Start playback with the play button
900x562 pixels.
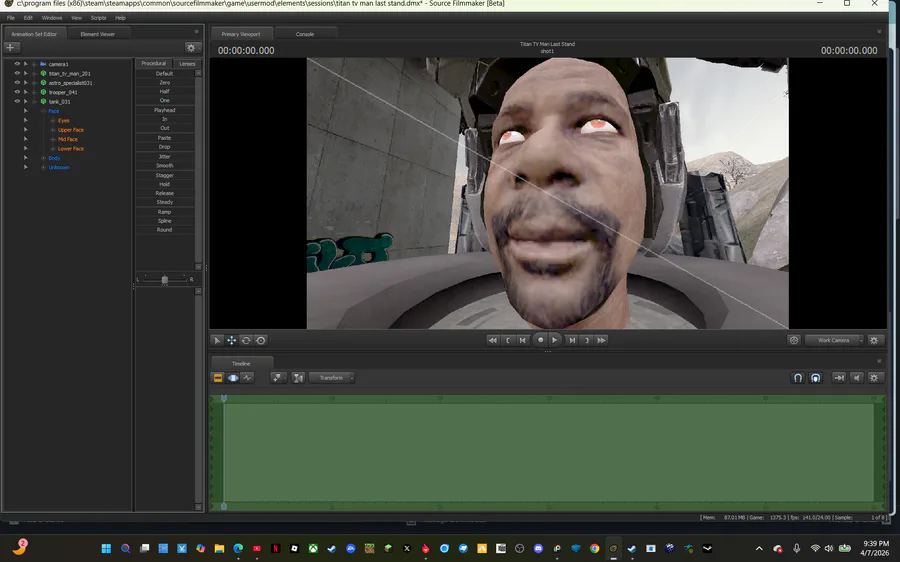coord(554,340)
